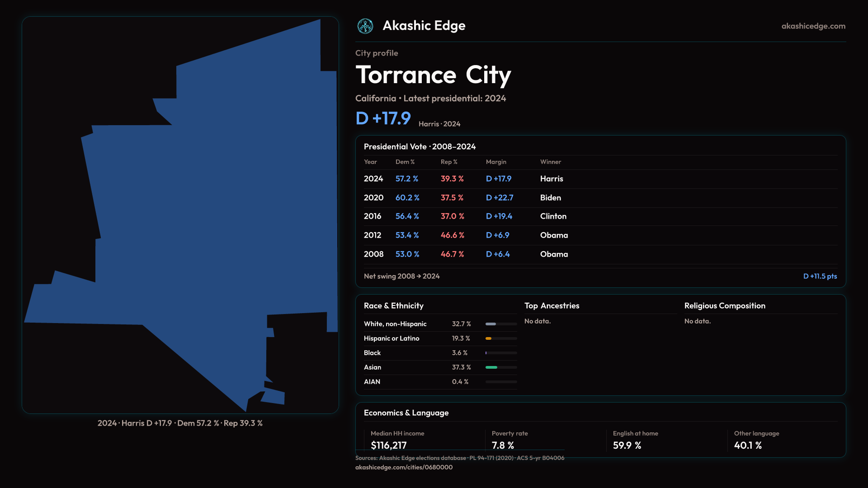Click the Margin column header
This screenshot has height=488, width=868.
496,162
